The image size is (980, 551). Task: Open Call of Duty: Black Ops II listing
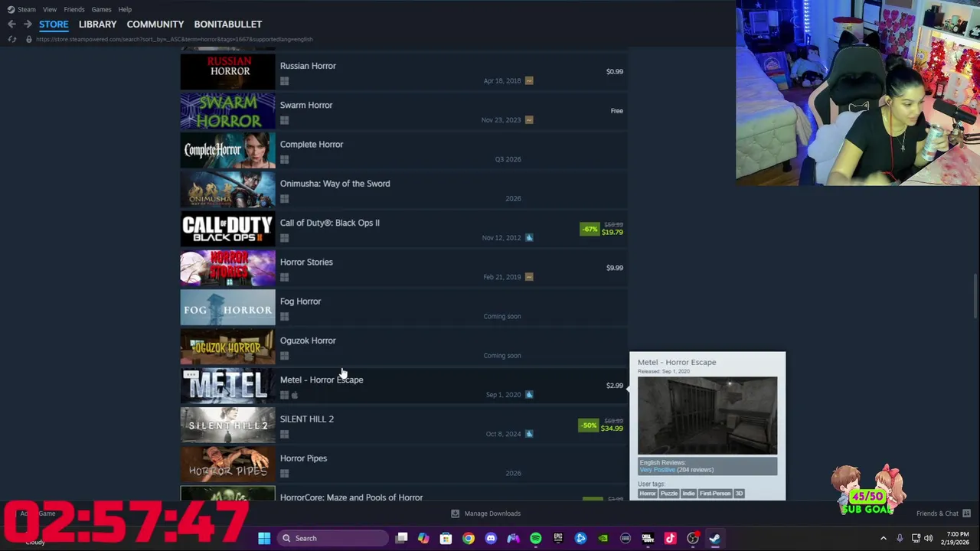tap(403, 229)
